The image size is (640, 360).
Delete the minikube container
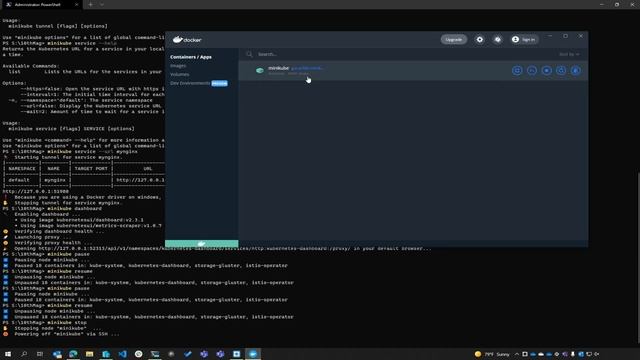coord(576,71)
